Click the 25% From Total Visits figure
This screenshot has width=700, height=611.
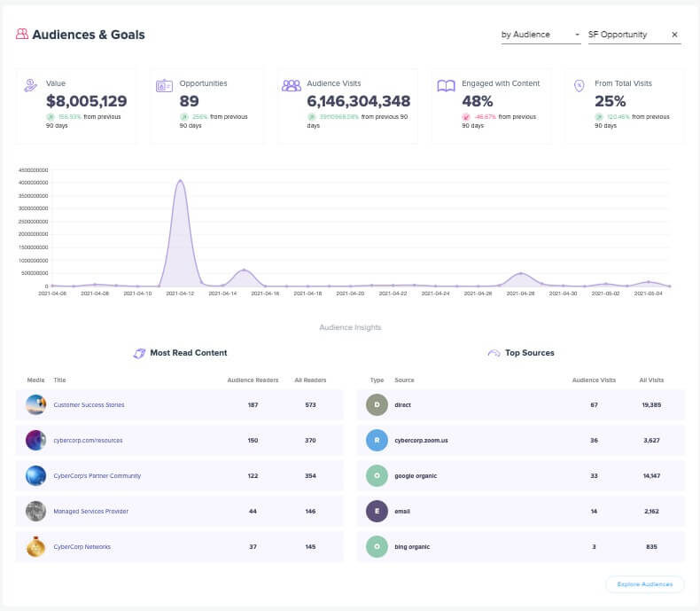coord(611,101)
